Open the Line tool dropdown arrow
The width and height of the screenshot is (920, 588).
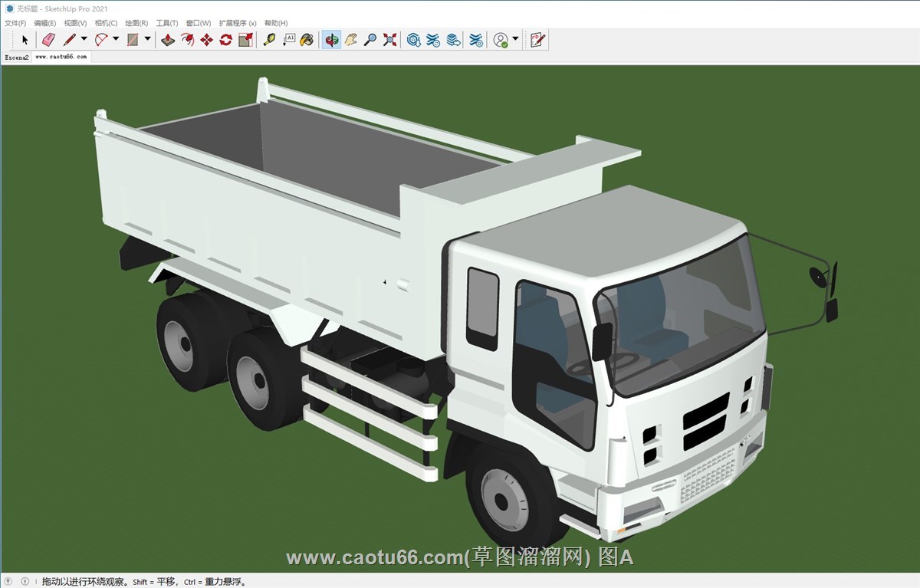tap(84, 39)
